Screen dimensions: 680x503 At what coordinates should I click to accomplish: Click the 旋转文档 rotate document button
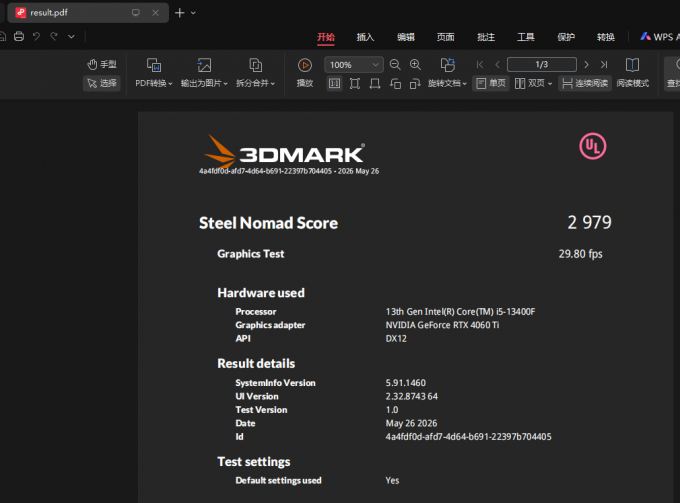click(x=447, y=73)
